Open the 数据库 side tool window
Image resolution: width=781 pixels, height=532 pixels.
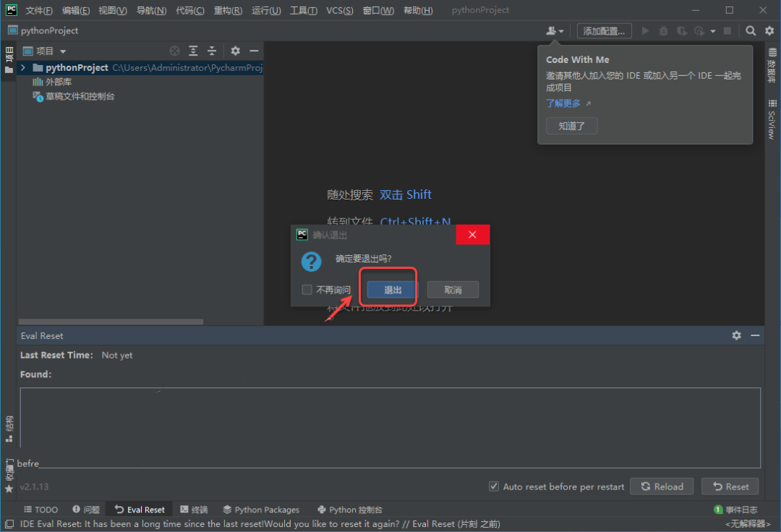[772, 65]
